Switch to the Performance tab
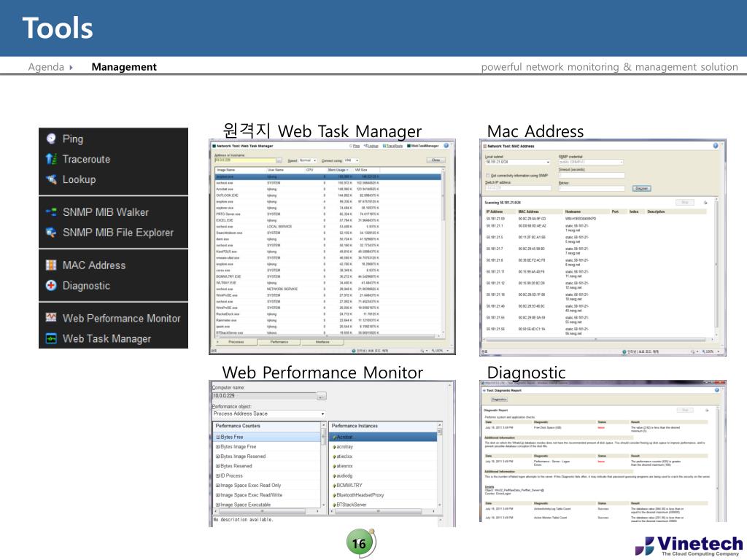 [x=279, y=342]
